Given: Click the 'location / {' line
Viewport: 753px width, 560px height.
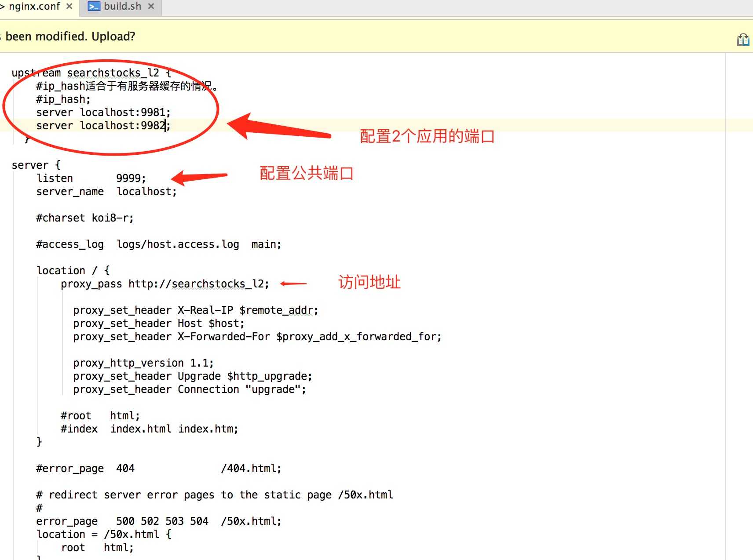Looking at the screenshot, I should (x=73, y=271).
